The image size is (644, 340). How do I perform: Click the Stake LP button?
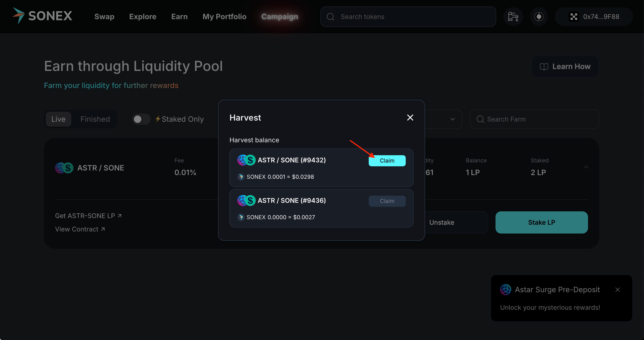coord(541,222)
